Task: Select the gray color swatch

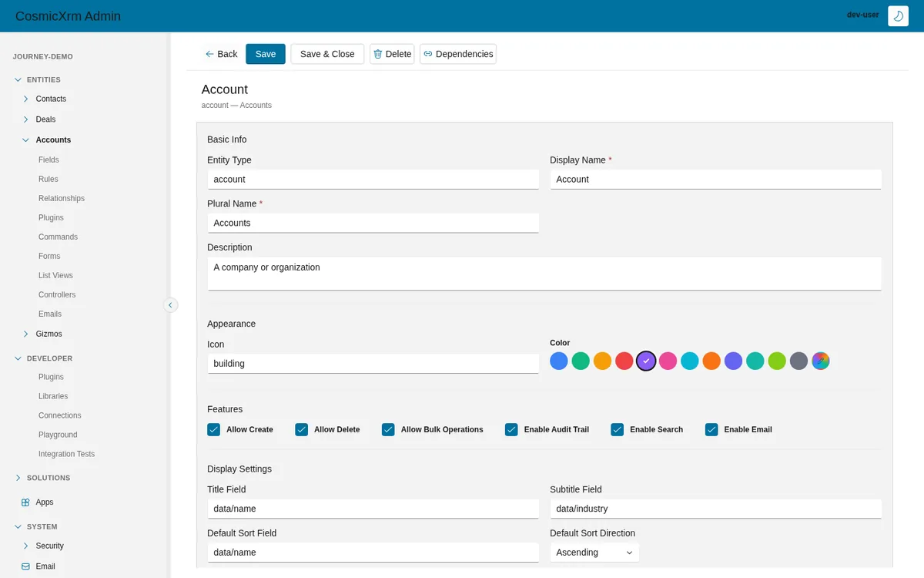Action: [x=798, y=361]
